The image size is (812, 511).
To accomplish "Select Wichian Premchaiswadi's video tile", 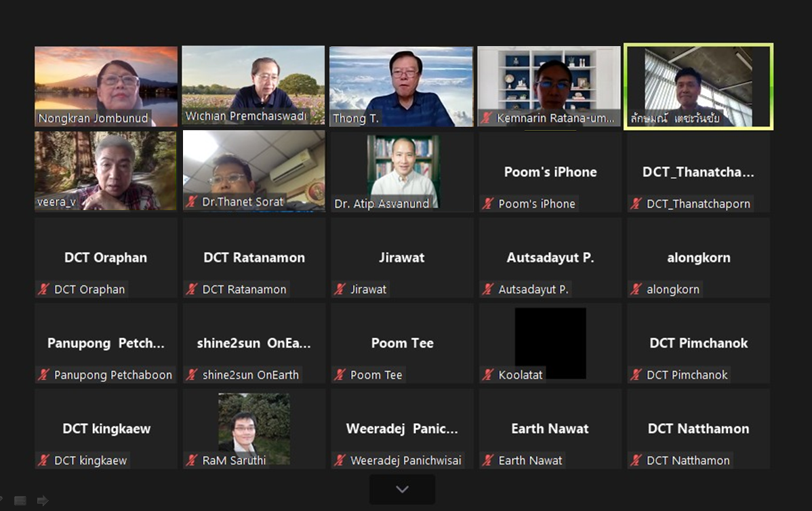I will [x=253, y=85].
